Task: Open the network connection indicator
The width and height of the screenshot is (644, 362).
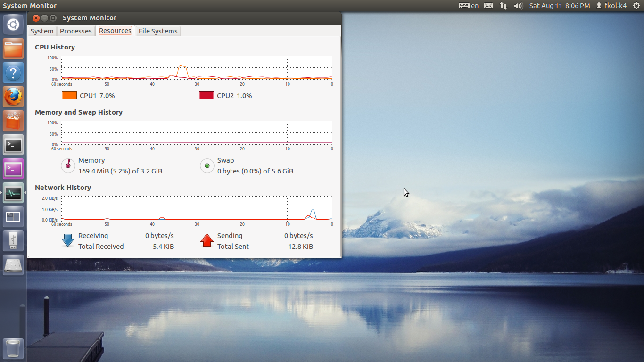Action: pyautogui.click(x=504, y=6)
